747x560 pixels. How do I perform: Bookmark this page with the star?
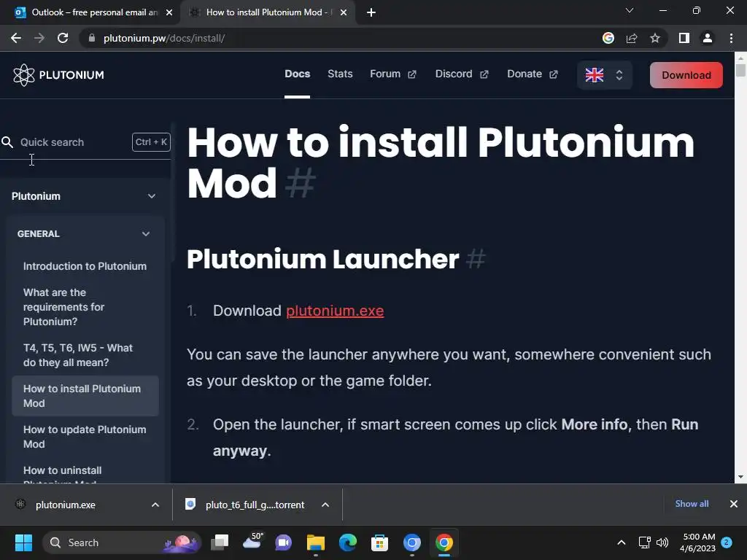point(655,38)
